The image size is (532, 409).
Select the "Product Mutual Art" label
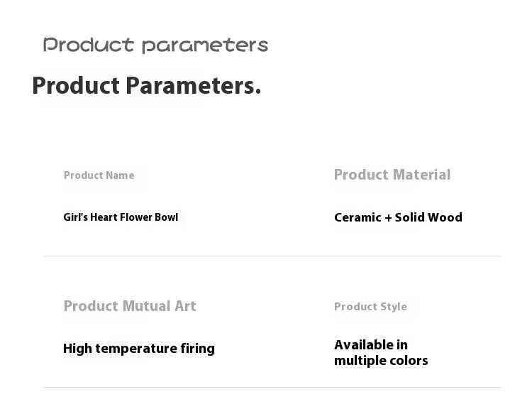coord(130,306)
